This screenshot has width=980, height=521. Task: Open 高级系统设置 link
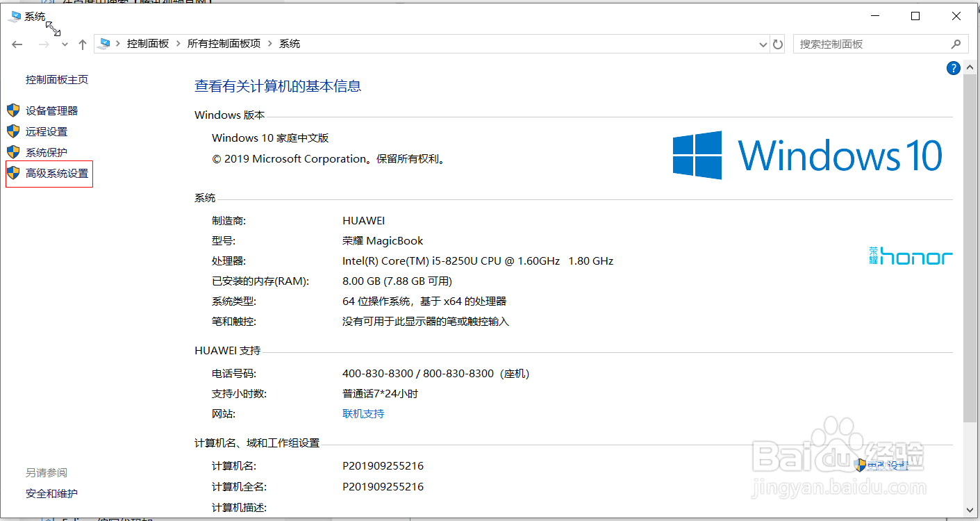57,174
